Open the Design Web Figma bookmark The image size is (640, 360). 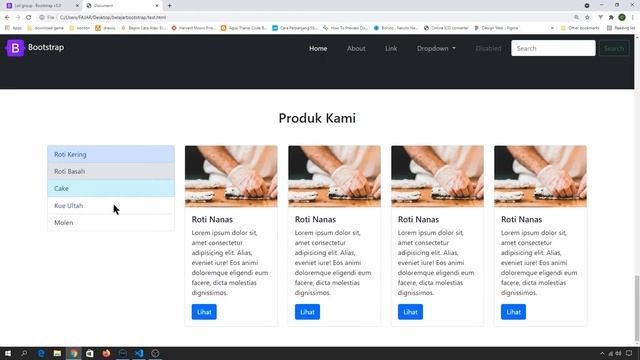(496, 28)
